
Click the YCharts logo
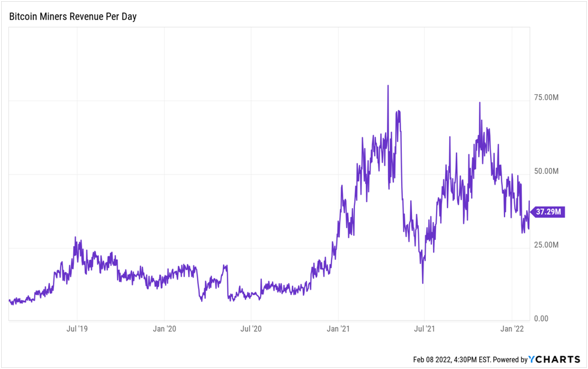click(x=554, y=359)
